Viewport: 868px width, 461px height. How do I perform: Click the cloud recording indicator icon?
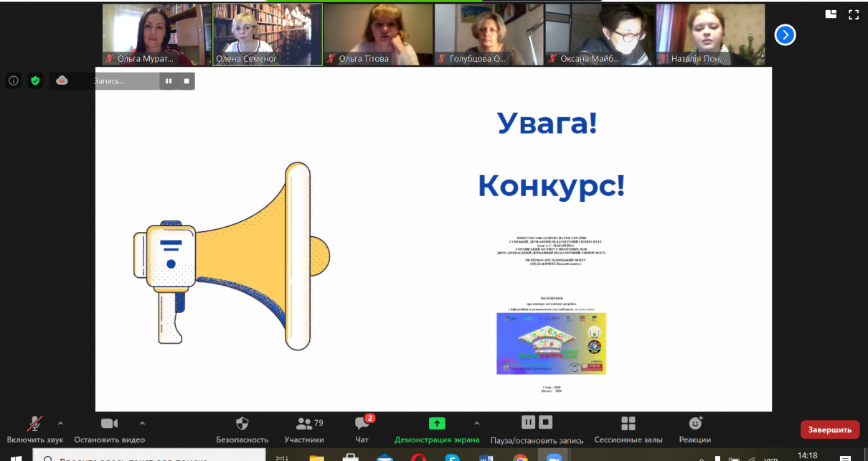click(x=62, y=81)
